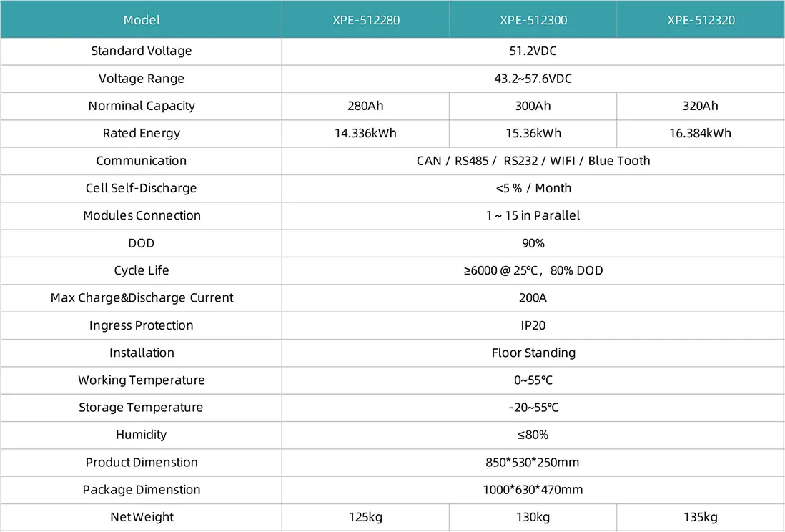
Task: Click the Communication interfaces value text
Action: pos(533,161)
